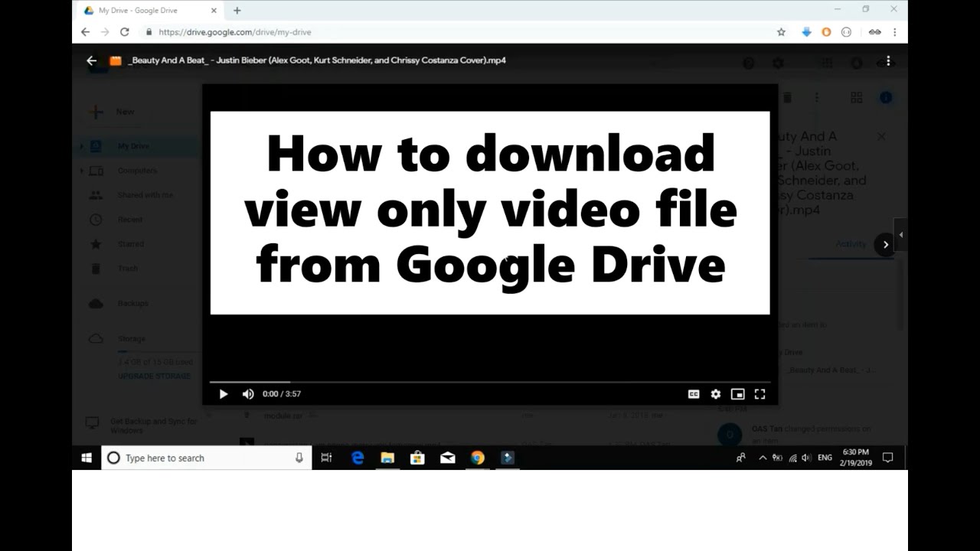This screenshot has width=980, height=551.
Task: Click the orange circle extension icon
Action: coord(826,32)
